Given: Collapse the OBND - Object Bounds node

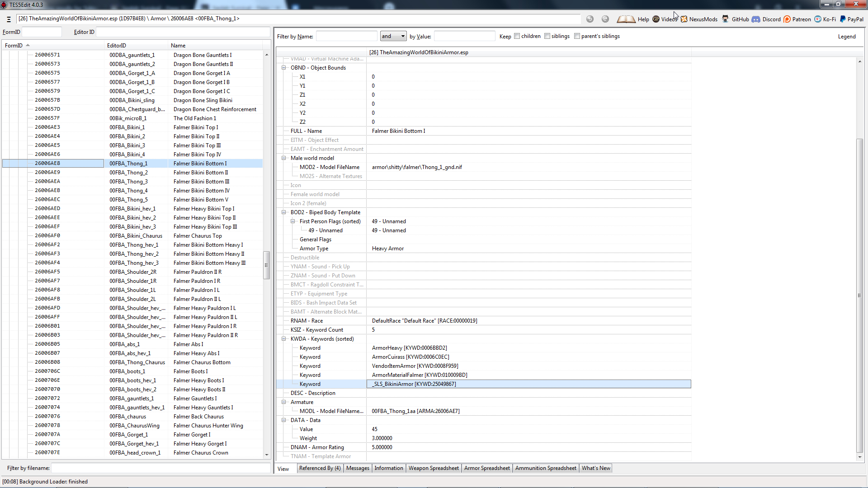Looking at the screenshot, I should [x=284, y=68].
